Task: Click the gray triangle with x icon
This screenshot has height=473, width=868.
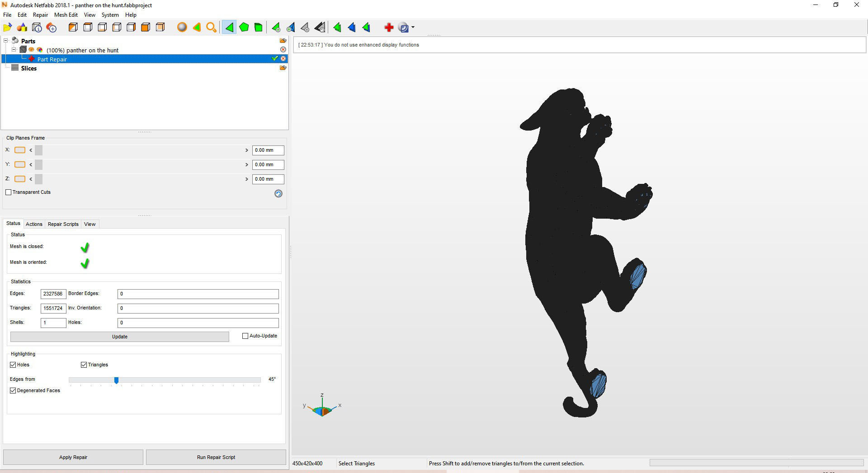Action: pos(305,28)
